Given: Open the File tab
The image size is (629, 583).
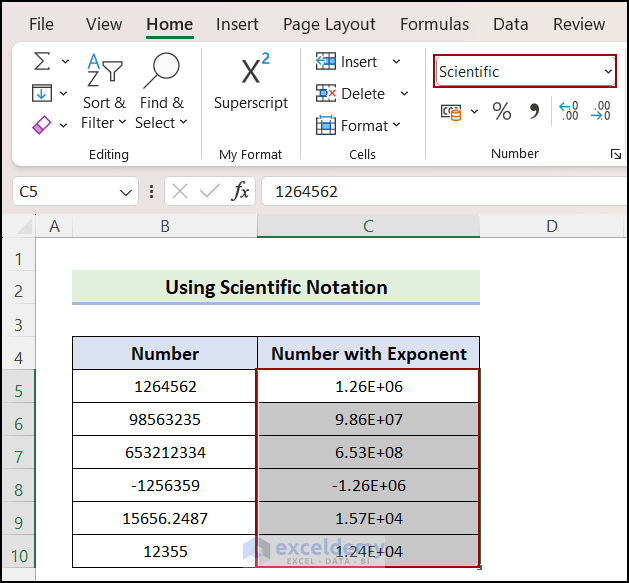Looking at the screenshot, I should [41, 24].
